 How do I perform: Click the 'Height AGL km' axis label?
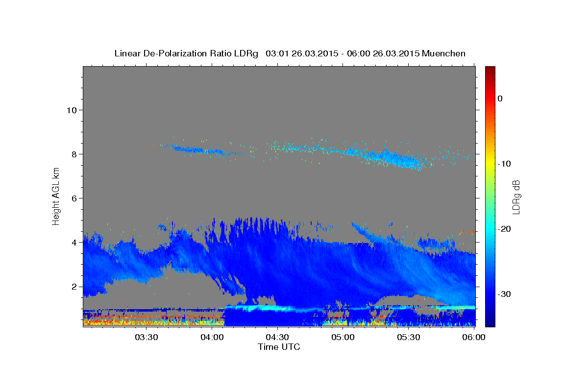(x=56, y=196)
